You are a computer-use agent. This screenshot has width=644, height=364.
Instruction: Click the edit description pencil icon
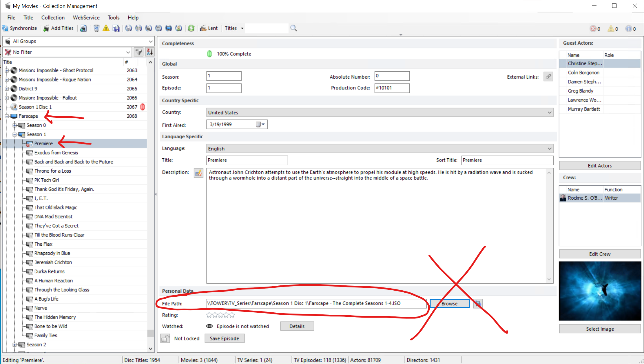(198, 173)
